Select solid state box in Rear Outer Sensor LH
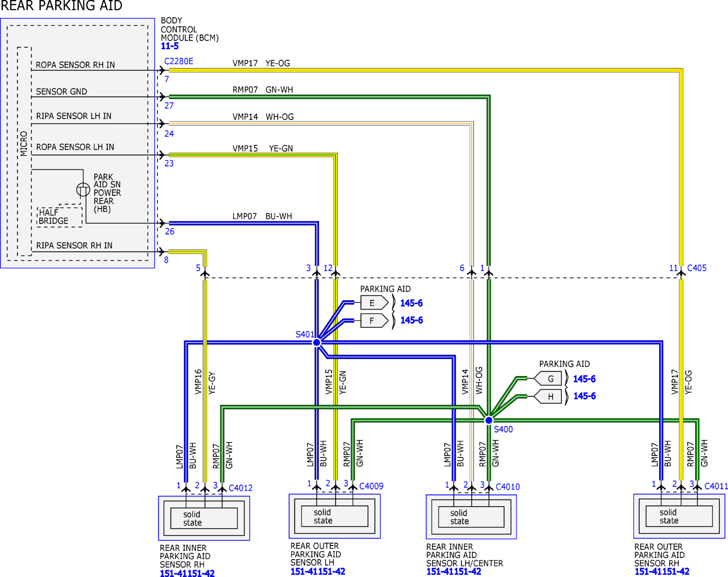The image size is (728, 577). click(335, 516)
